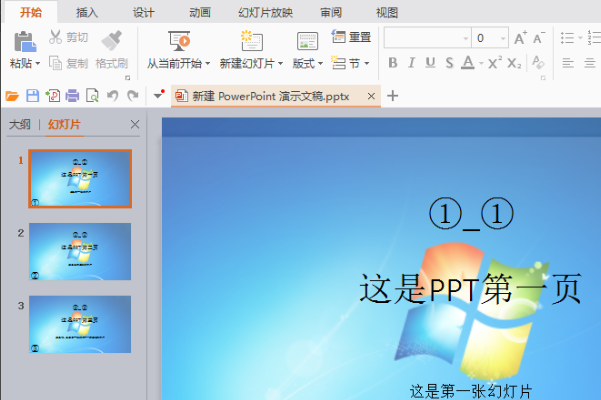Switch to the 幻灯片 pane tab

point(64,124)
